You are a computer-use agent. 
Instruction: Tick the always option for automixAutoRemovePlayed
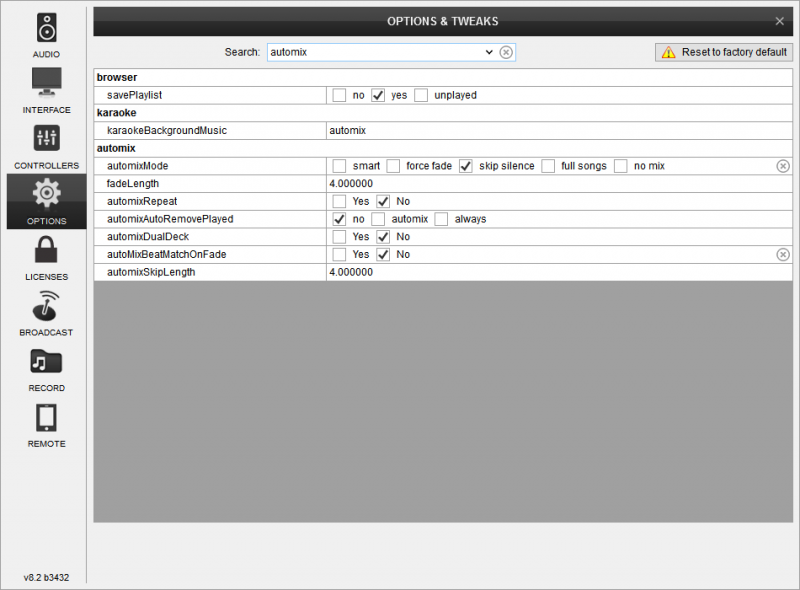[442, 219]
